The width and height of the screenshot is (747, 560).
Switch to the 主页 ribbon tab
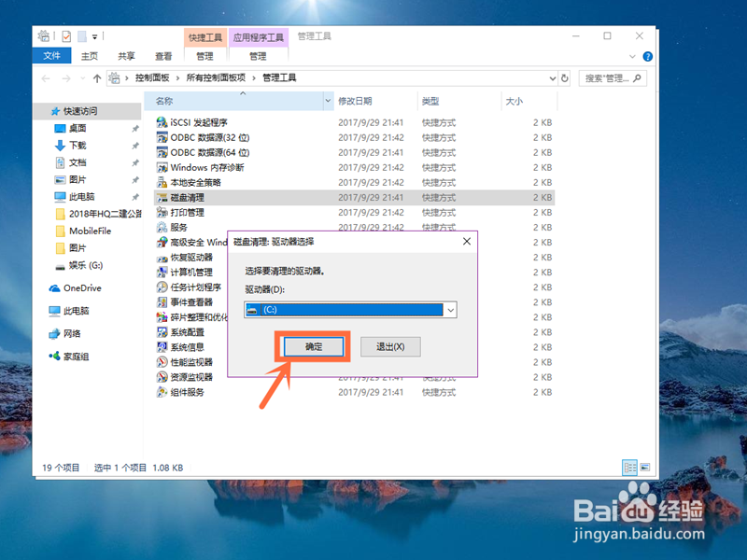click(x=89, y=56)
